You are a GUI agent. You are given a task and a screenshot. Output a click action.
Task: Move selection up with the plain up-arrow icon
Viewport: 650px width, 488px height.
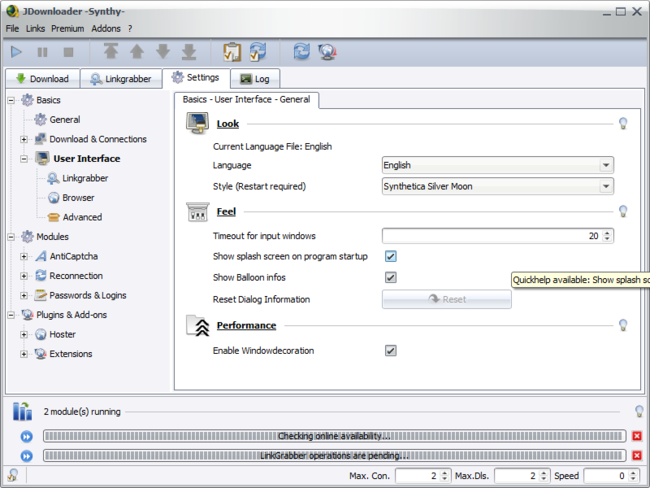point(137,51)
